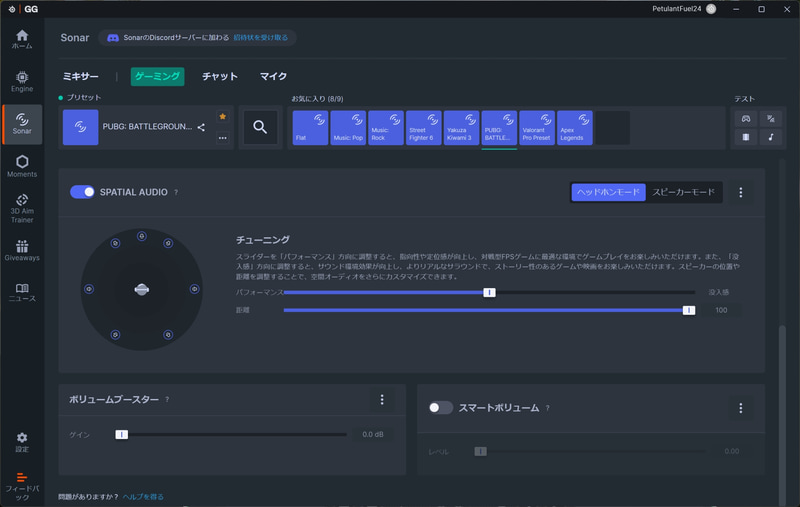Open Spatial Audio's vertical three-dot menu

[741, 192]
